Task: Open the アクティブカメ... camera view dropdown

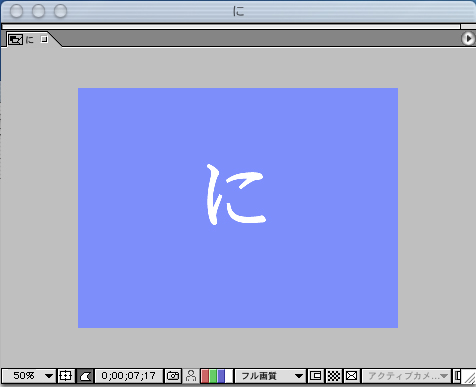Action: pos(406,376)
